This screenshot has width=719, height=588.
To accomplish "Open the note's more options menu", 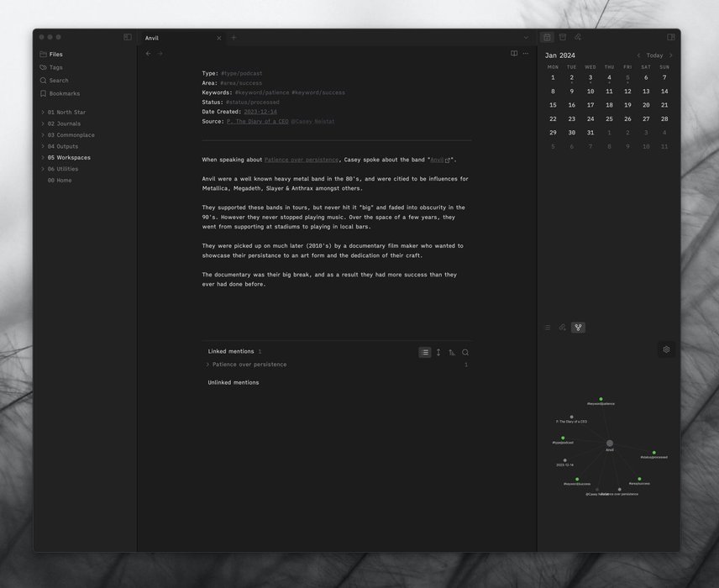I will tap(526, 54).
